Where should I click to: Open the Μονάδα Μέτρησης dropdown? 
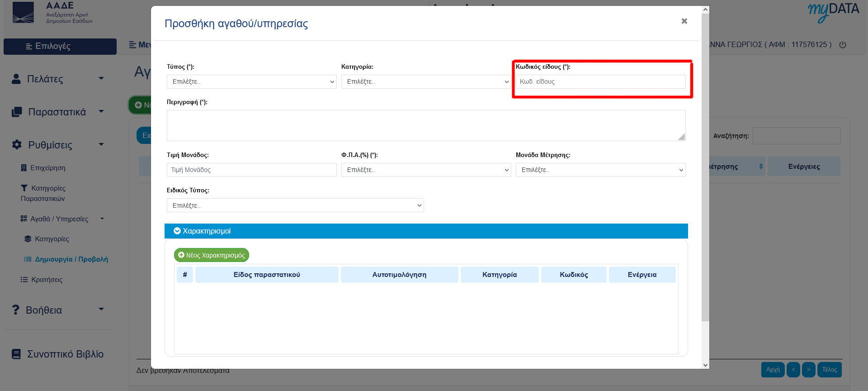(601, 170)
